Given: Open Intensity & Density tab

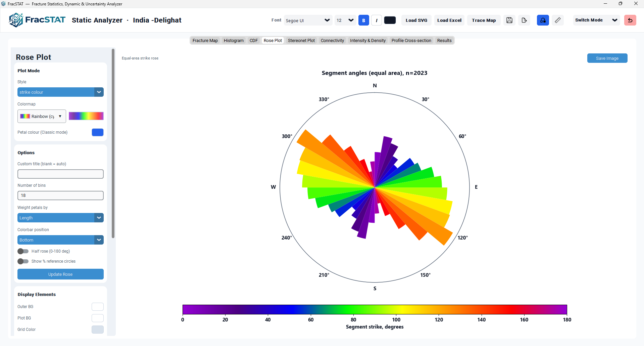Looking at the screenshot, I should pyautogui.click(x=368, y=40).
